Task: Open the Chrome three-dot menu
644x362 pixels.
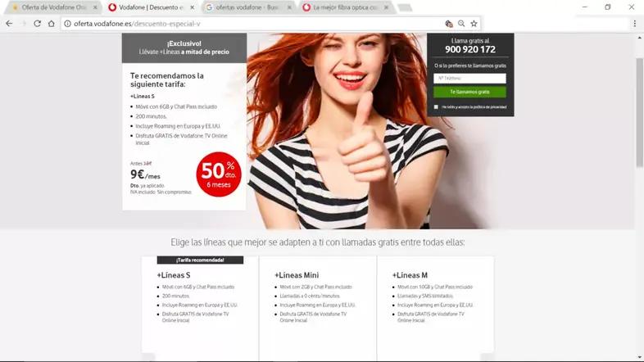Action: (x=634, y=24)
